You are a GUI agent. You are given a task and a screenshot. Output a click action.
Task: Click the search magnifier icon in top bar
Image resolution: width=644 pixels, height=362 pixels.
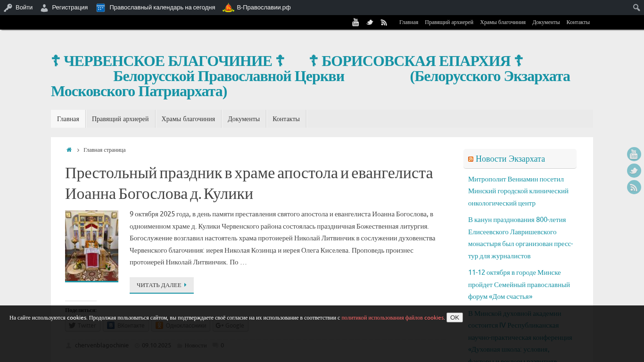pyautogui.click(x=636, y=8)
